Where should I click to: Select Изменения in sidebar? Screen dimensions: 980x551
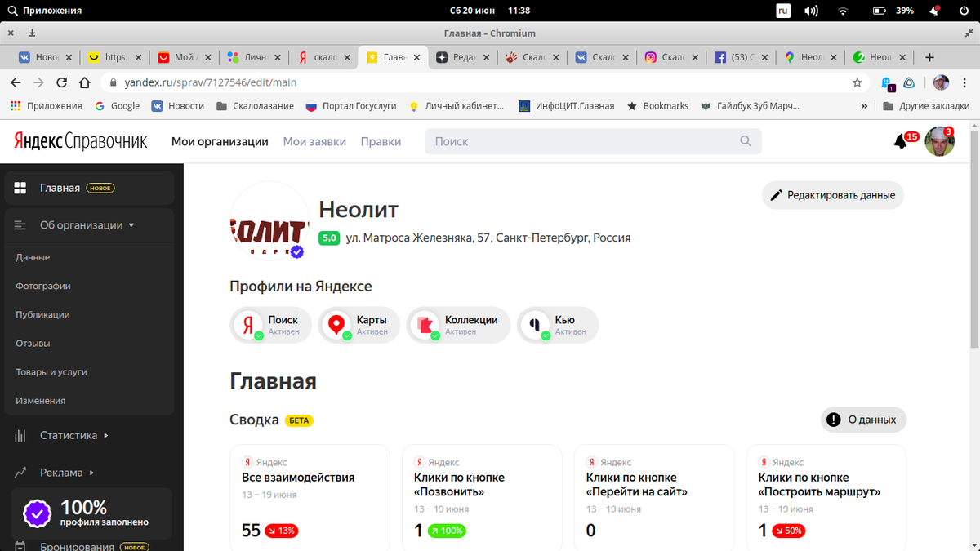click(40, 401)
